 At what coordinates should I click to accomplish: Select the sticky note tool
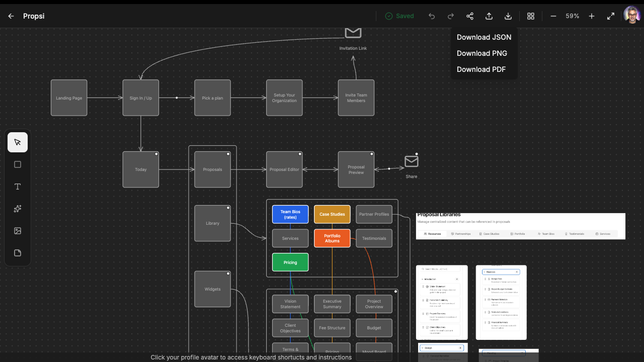click(18, 253)
